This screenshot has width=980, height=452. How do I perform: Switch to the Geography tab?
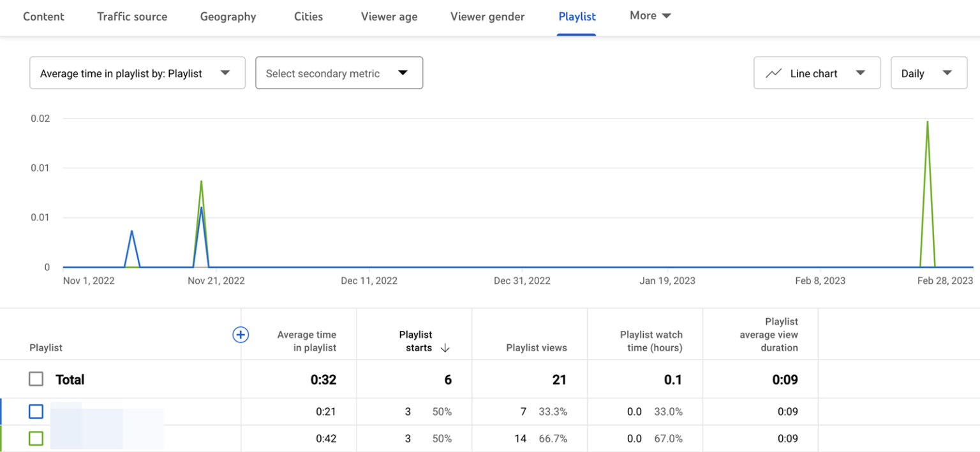click(x=228, y=17)
